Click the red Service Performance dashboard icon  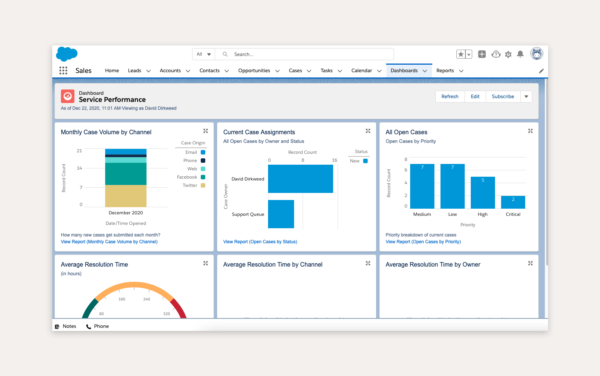point(68,96)
